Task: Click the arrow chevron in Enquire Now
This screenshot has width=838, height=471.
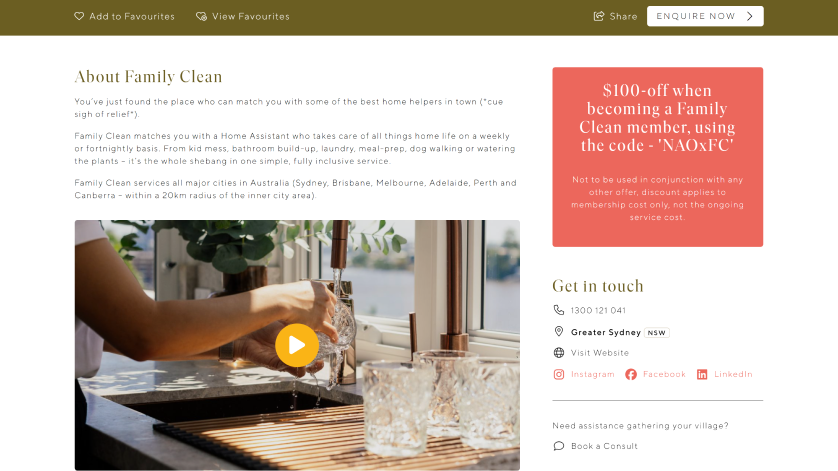Action: (x=750, y=16)
